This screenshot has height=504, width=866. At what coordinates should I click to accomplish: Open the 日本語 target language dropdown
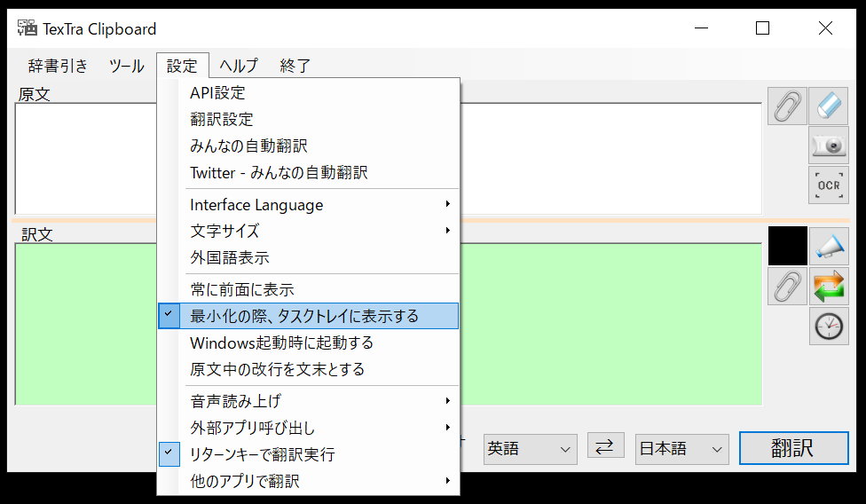click(681, 449)
